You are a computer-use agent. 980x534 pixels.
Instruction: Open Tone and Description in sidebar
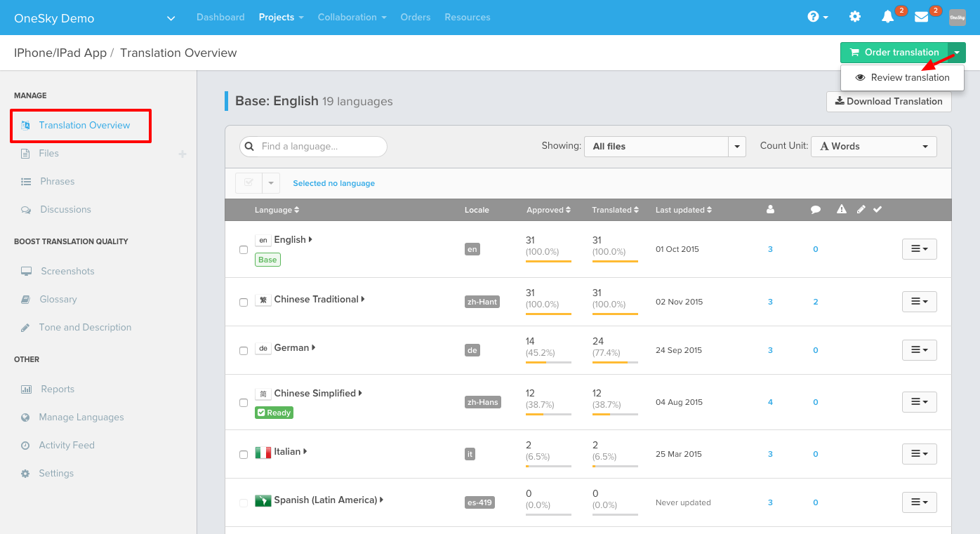85,328
